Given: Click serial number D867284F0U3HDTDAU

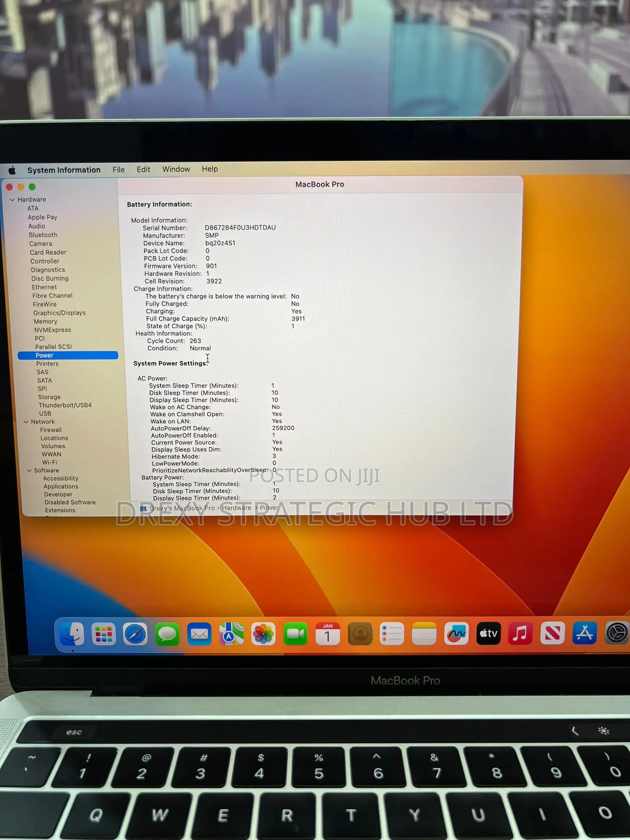Looking at the screenshot, I should coord(240,228).
